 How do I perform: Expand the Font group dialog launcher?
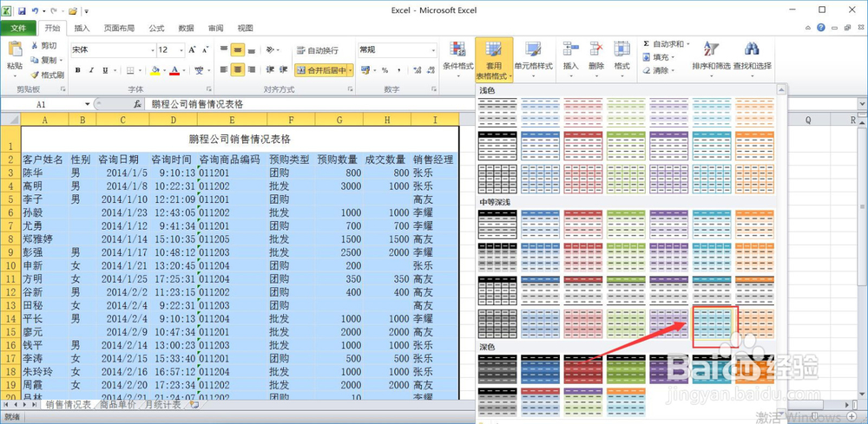tap(208, 88)
